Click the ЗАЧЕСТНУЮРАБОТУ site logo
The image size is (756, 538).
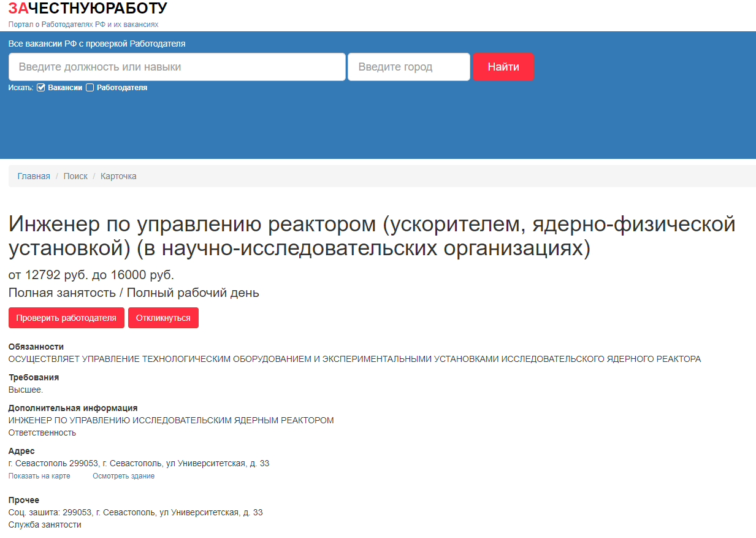tap(88, 9)
